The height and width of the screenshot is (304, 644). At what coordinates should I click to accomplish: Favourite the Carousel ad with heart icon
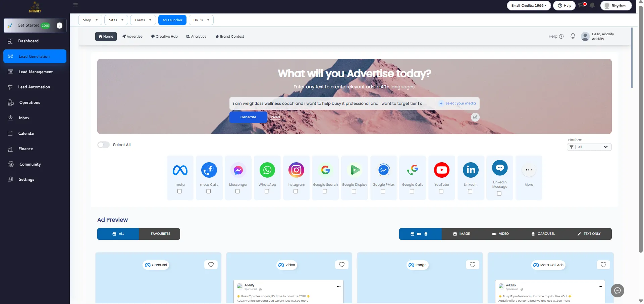pyautogui.click(x=211, y=265)
